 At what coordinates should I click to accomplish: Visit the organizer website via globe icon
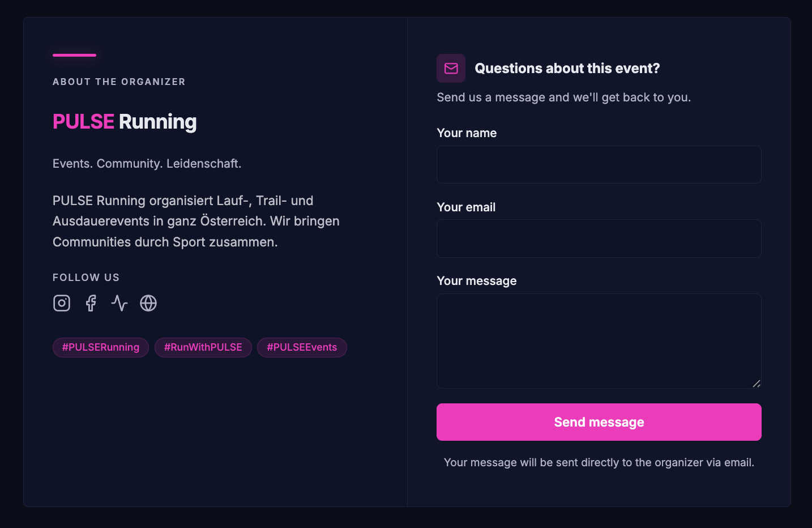coord(148,303)
